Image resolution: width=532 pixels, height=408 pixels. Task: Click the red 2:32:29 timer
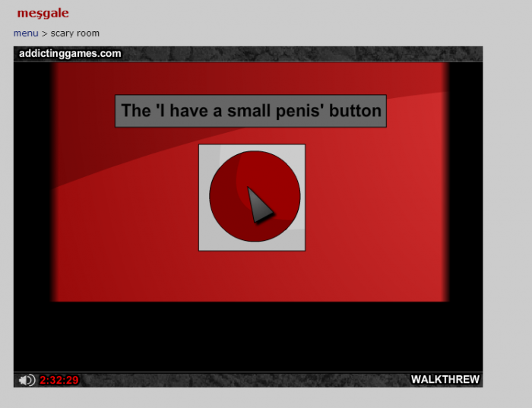(x=59, y=380)
